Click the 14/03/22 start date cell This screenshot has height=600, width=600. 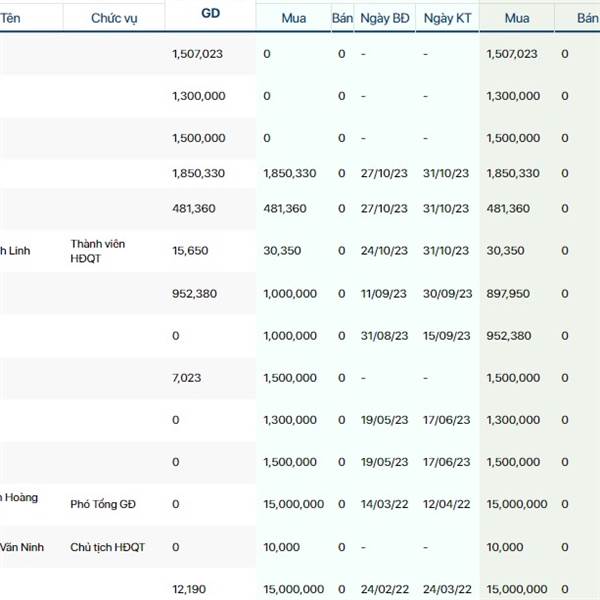coord(384,504)
